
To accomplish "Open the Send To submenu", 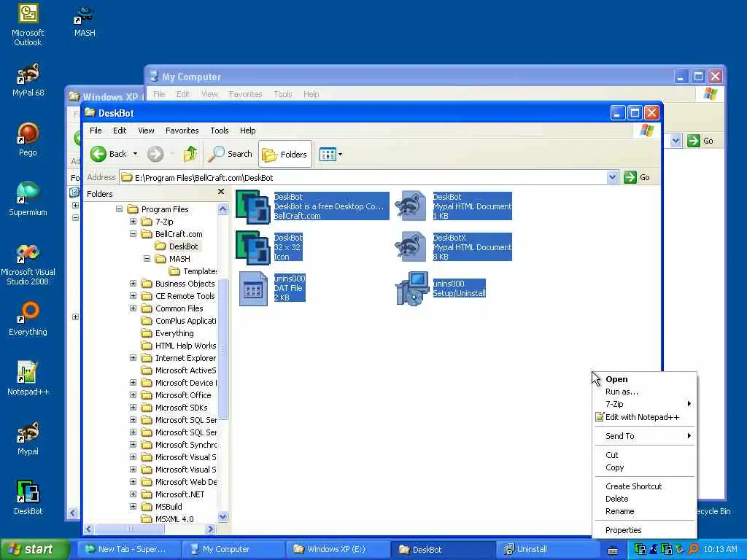I will pyautogui.click(x=644, y=436).
